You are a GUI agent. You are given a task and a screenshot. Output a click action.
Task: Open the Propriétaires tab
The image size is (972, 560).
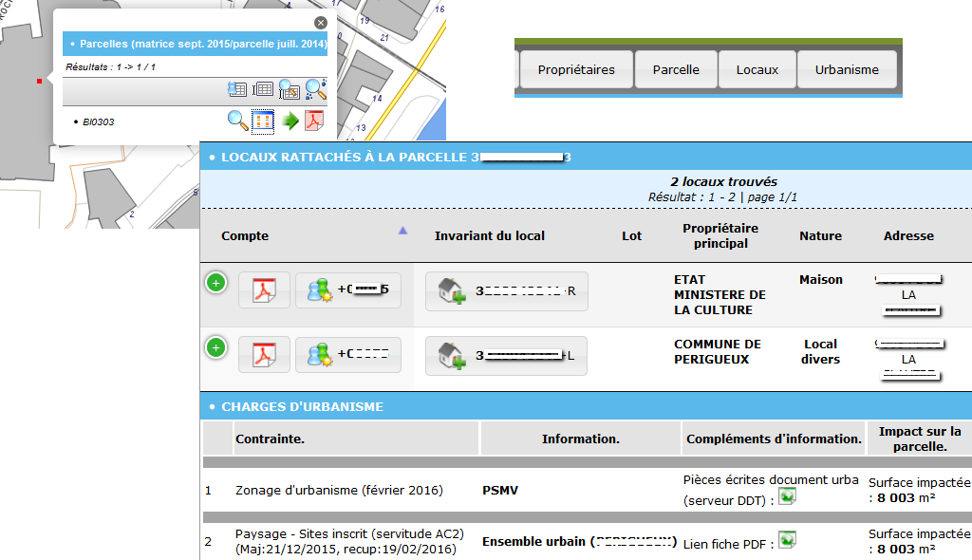coord(576,69)
